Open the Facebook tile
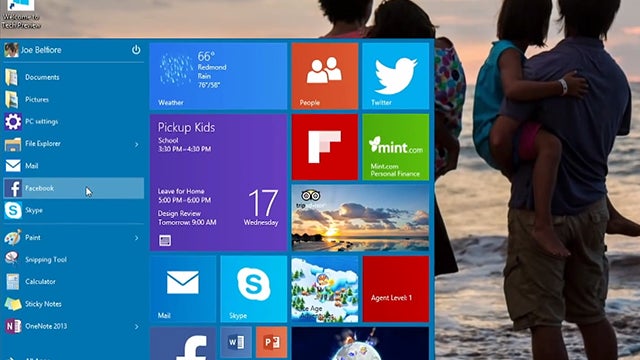640x360 pixels. click(183, 343)
